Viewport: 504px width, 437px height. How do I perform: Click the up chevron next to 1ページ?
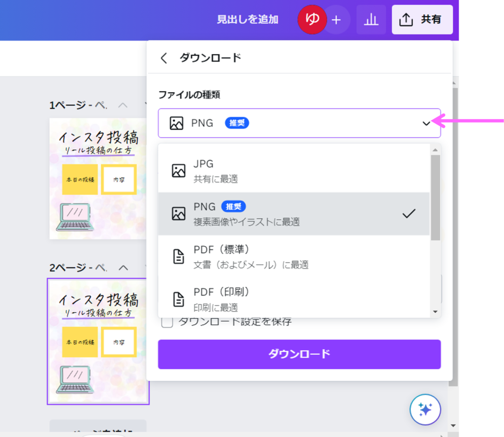[x=123, y=105]
